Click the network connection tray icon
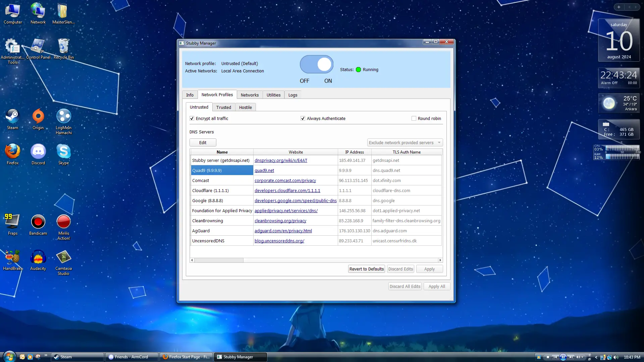Image resolution: width=644 pixels, height=362 pixels. pos(609,357)
